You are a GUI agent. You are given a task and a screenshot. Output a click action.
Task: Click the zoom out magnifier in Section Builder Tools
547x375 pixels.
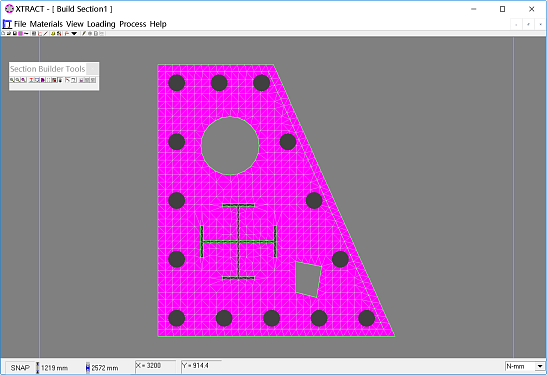17,80
